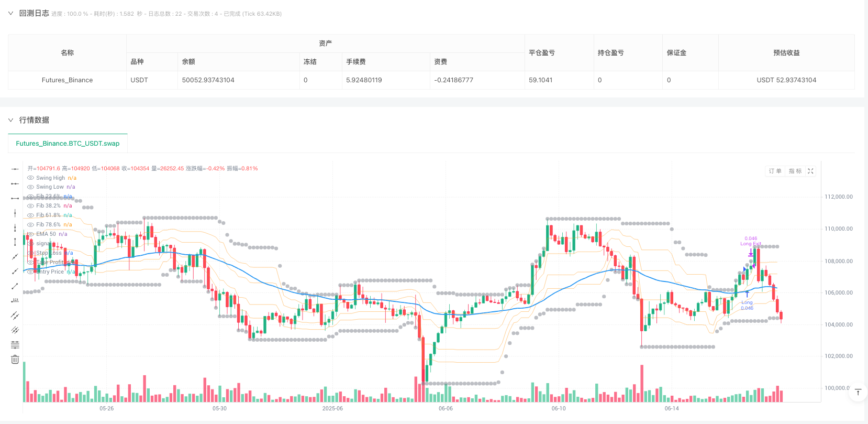Hide the Swing High indicator
Screen dimensions: 868x424
(x=30, y=178)
